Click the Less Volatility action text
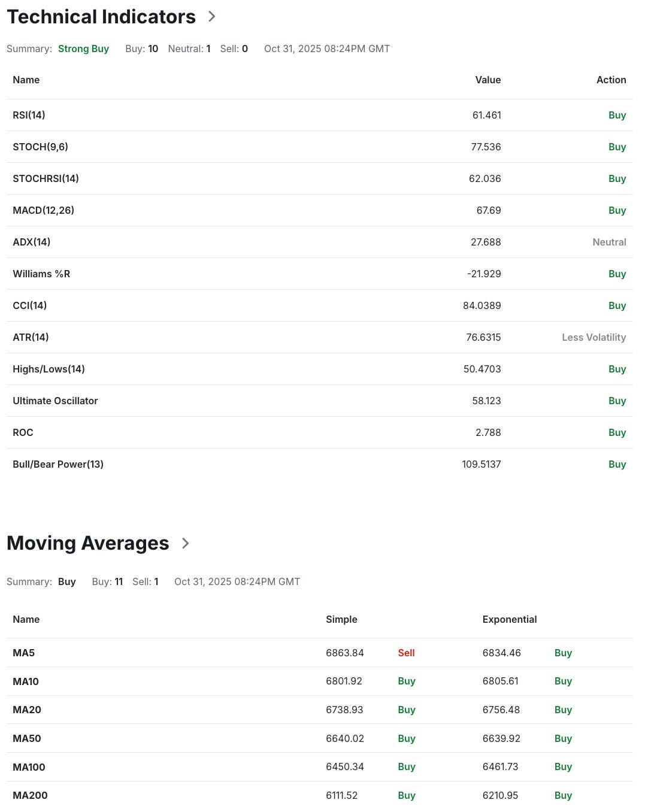This screenshot has height=812, width=648. tap(594, 337)
